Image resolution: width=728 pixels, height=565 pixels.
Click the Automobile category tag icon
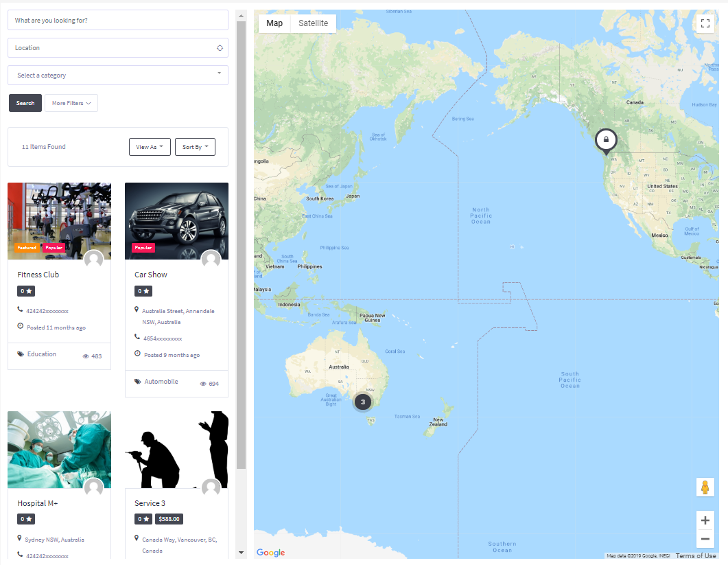pos(137,382)
